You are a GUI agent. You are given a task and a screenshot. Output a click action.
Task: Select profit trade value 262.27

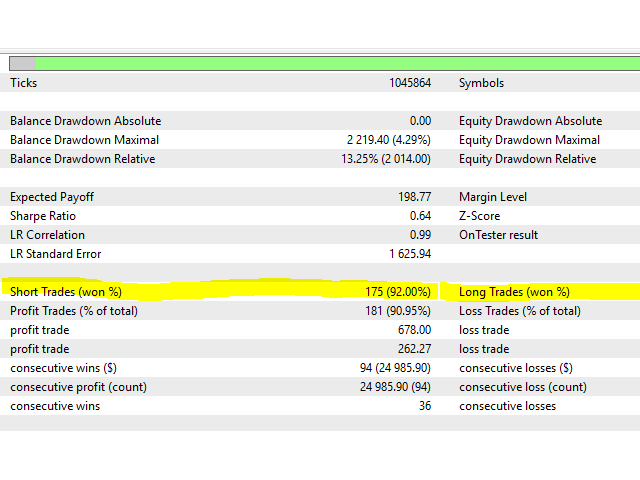click(x=415, y=349)
